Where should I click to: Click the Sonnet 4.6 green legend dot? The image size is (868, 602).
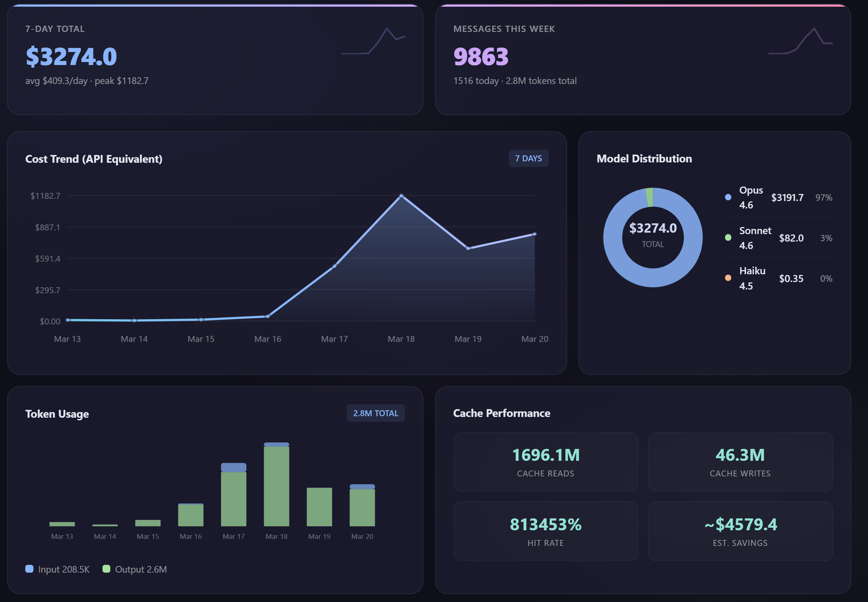coord(728,237)
